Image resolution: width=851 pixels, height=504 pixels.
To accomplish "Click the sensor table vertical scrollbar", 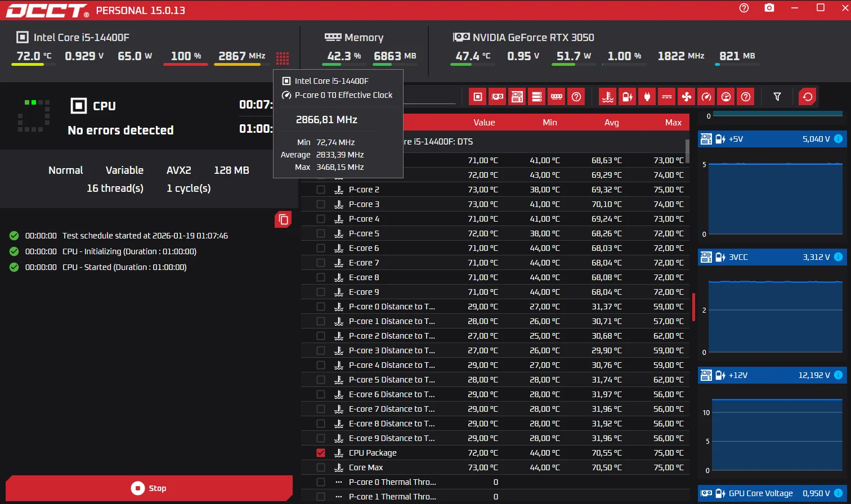I will click(687, 151).
